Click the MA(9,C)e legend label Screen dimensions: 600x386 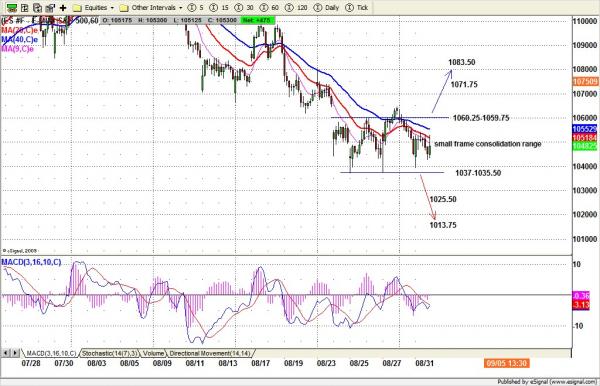(18, 49)
